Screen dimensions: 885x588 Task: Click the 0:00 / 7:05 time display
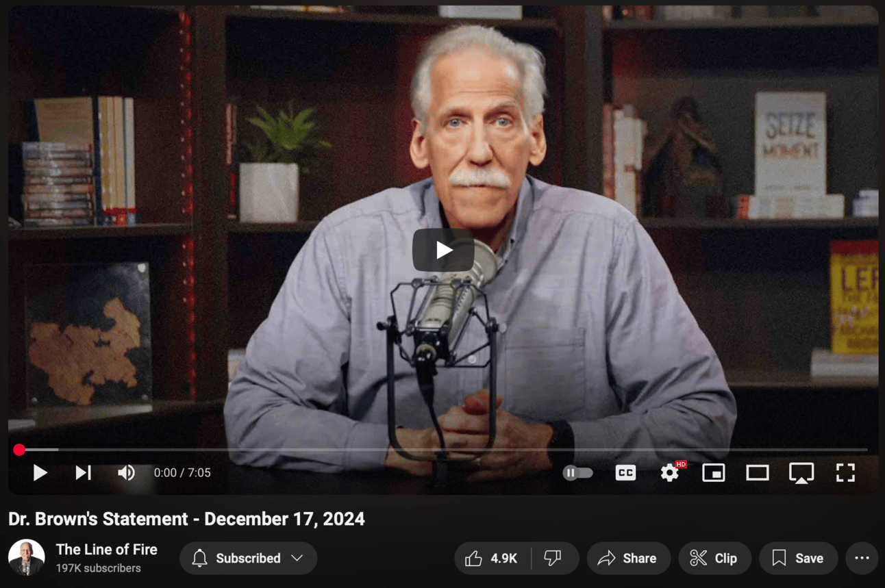pyautogui.click(x=182, y=472)
